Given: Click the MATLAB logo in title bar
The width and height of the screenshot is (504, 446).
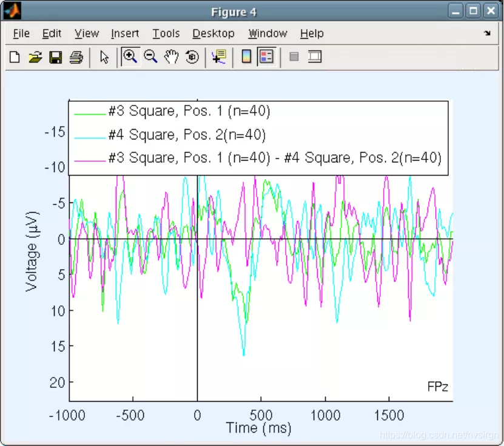Looking at the screenshot, I should [x=13, y=11].
